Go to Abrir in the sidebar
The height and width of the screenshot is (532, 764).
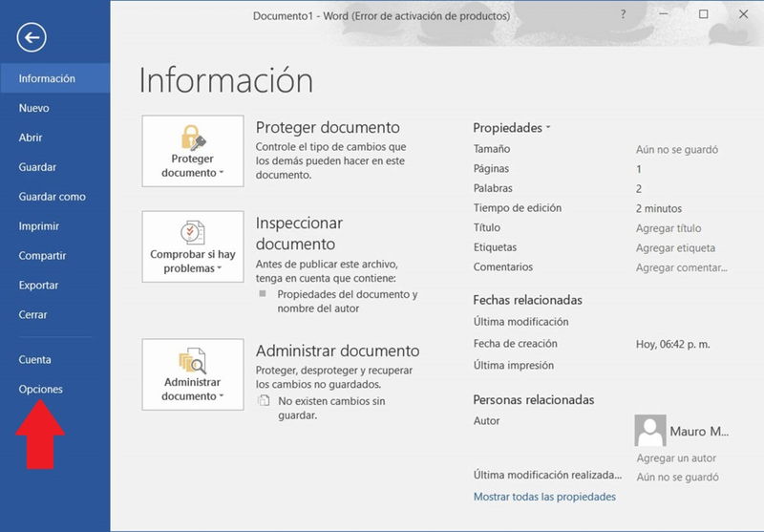(31, 138)
